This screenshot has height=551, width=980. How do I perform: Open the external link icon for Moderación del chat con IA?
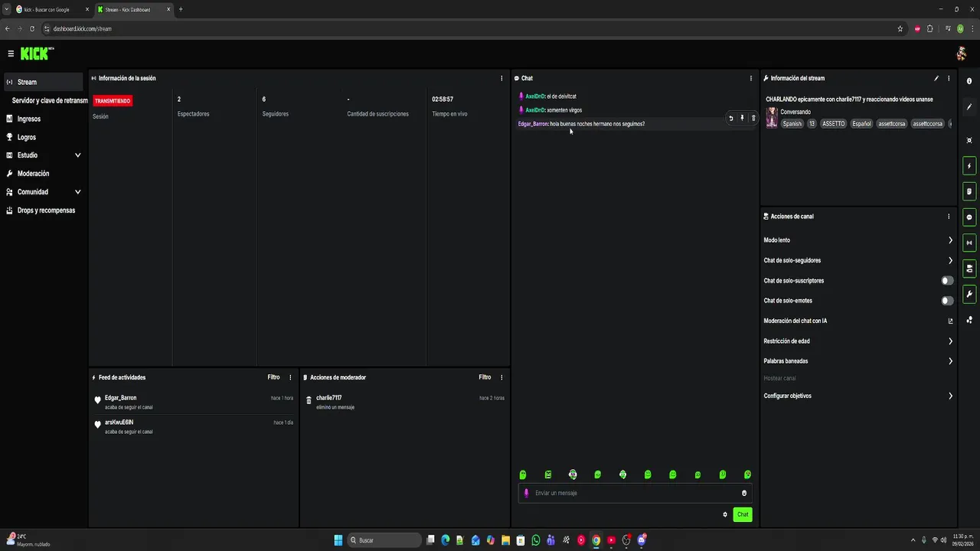click(951, 321)
